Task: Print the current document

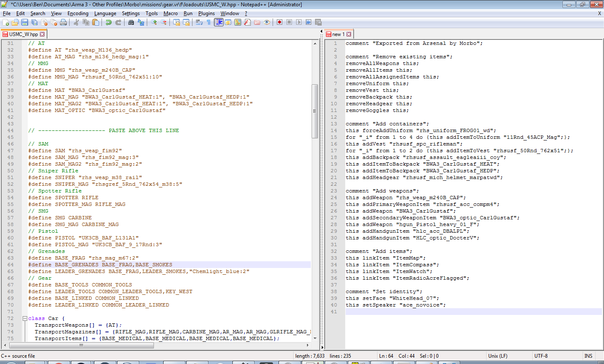Action: tap(63, 22)
